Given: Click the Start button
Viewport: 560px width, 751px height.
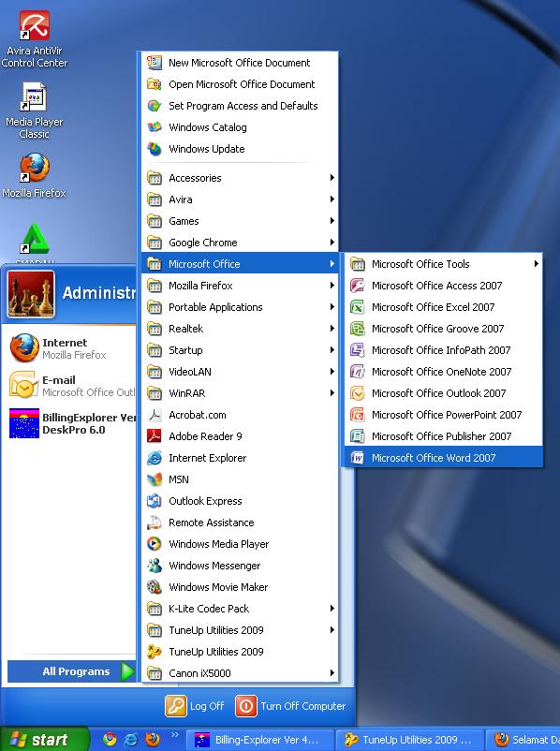Looking at the screenshot, I should point(45,740).
